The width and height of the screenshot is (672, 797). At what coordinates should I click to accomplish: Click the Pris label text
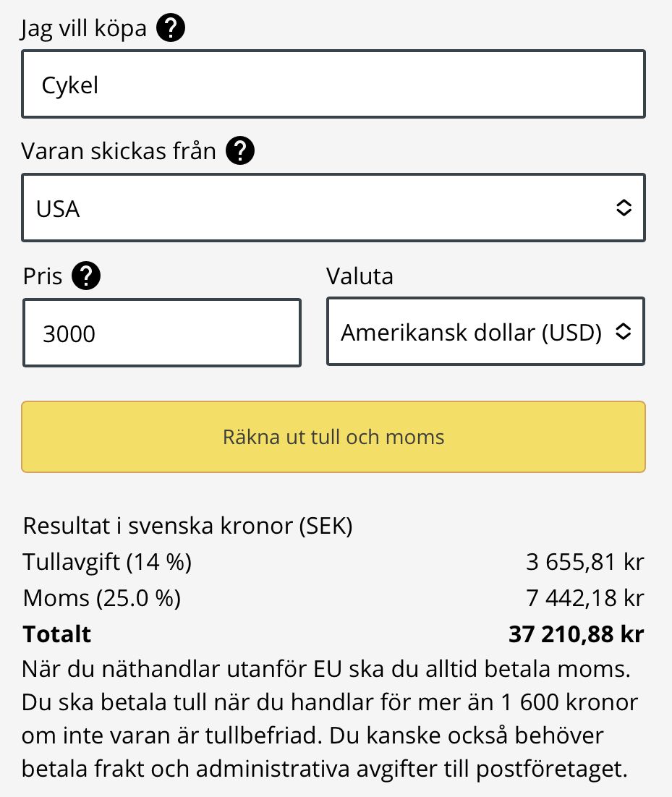[43, 276]
